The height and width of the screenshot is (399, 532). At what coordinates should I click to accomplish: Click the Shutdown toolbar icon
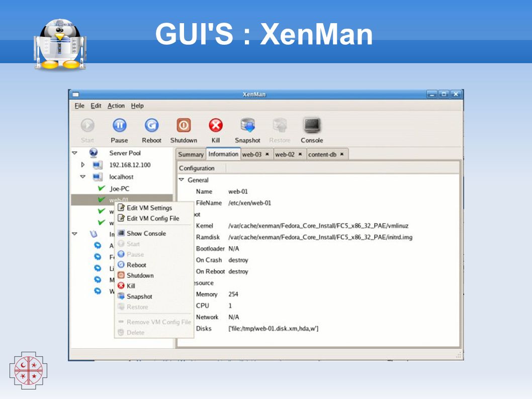point(184,125)
